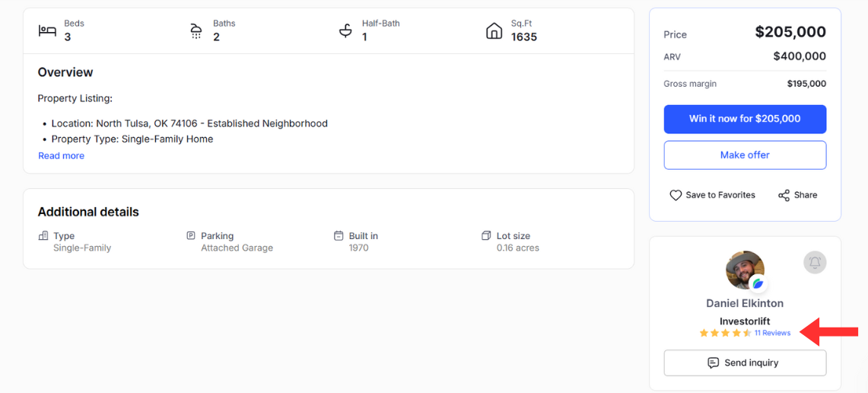Click the calendar icon beside Built in
Screen dimensions: 868x393
click(339, 235)
